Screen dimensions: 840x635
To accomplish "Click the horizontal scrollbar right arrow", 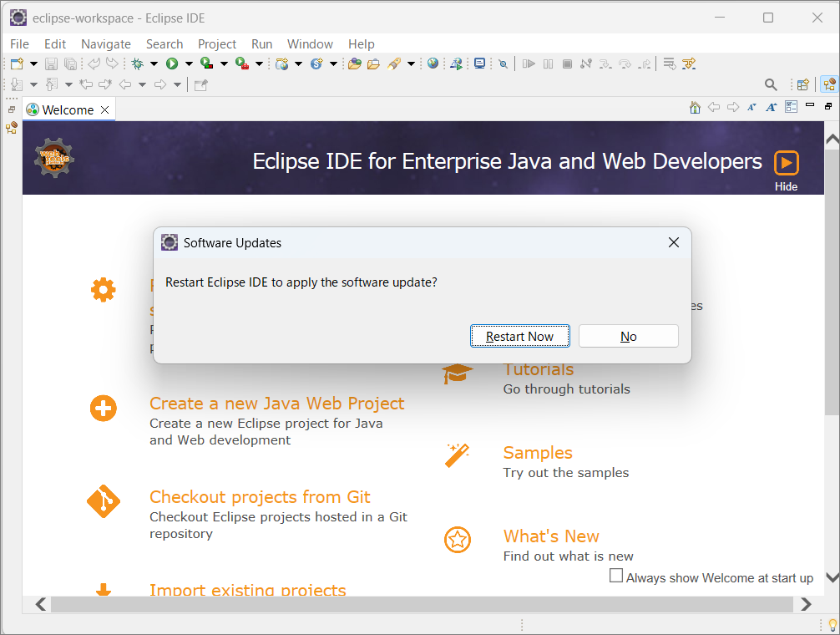I will (x=806, y=604).
